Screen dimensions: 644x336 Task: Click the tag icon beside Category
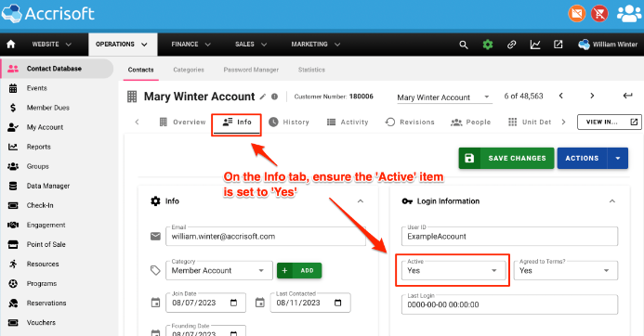[155, 270]
